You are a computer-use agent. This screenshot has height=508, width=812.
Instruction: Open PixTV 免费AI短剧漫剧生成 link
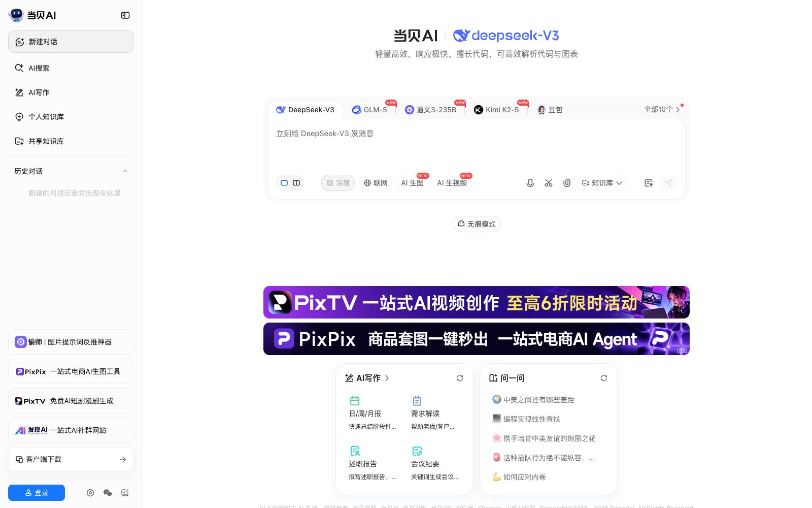pos(71,401)
